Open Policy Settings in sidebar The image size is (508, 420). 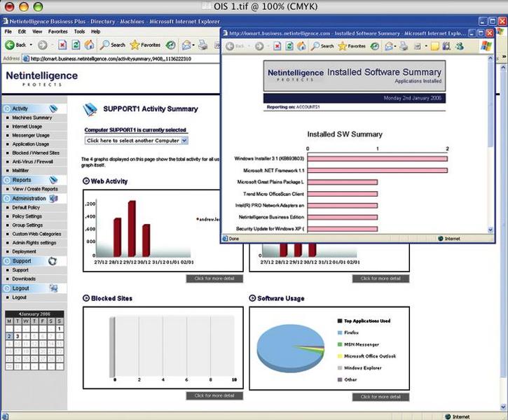pos(27,216)
